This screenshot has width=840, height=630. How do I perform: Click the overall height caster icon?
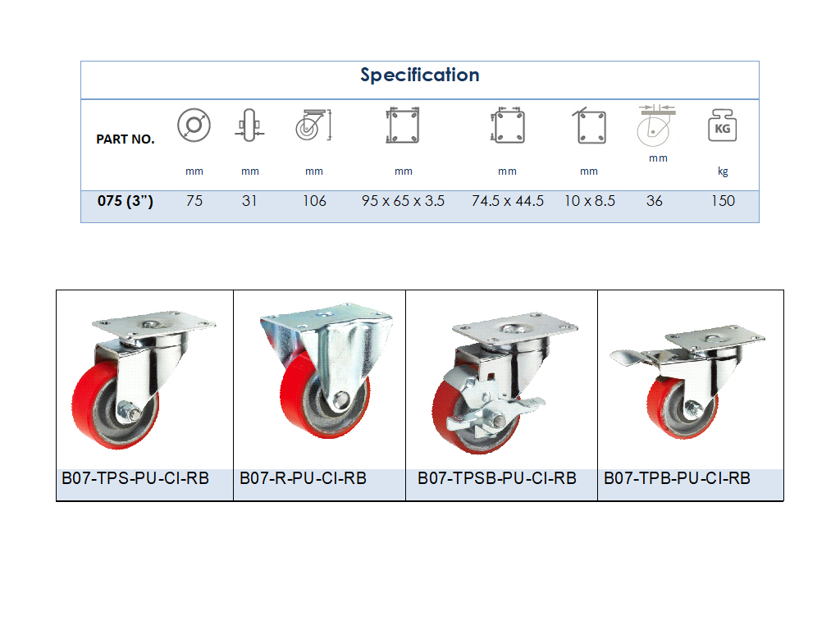[313, 125]
